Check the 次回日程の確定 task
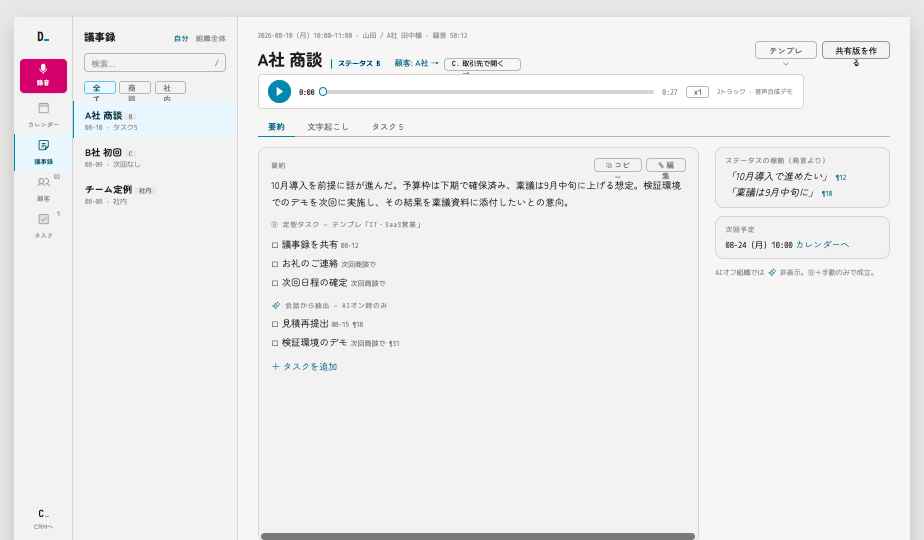This screenshot has width=924, height=540. click(x=275, y=283)
